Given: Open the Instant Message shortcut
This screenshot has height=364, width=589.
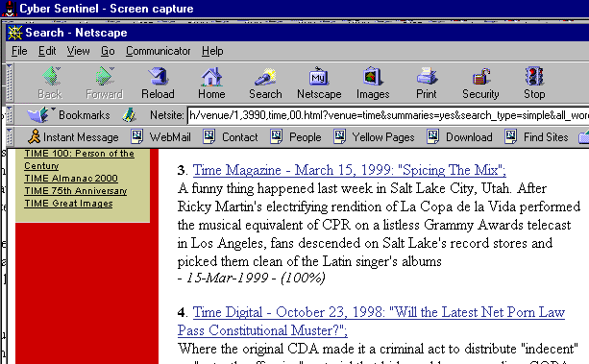Looking at the screenshot, I should (73, 137).
